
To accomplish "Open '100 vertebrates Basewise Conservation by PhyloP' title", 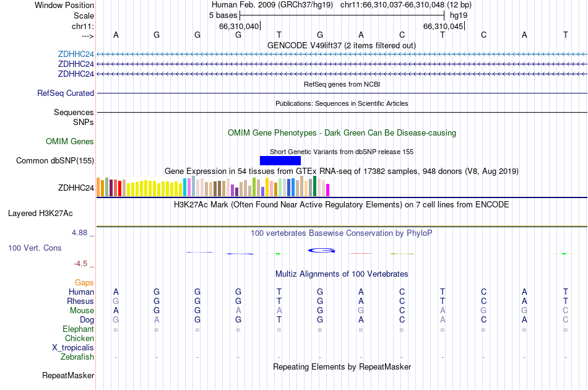I will [x=341, y=233].
